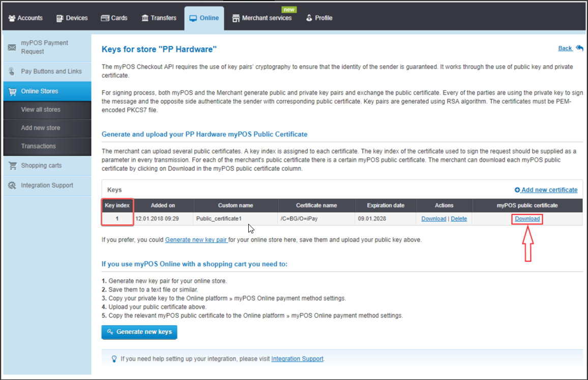Click the green 'new' badge
Viewport: 588px width, 380px height.
pos(289,10)
